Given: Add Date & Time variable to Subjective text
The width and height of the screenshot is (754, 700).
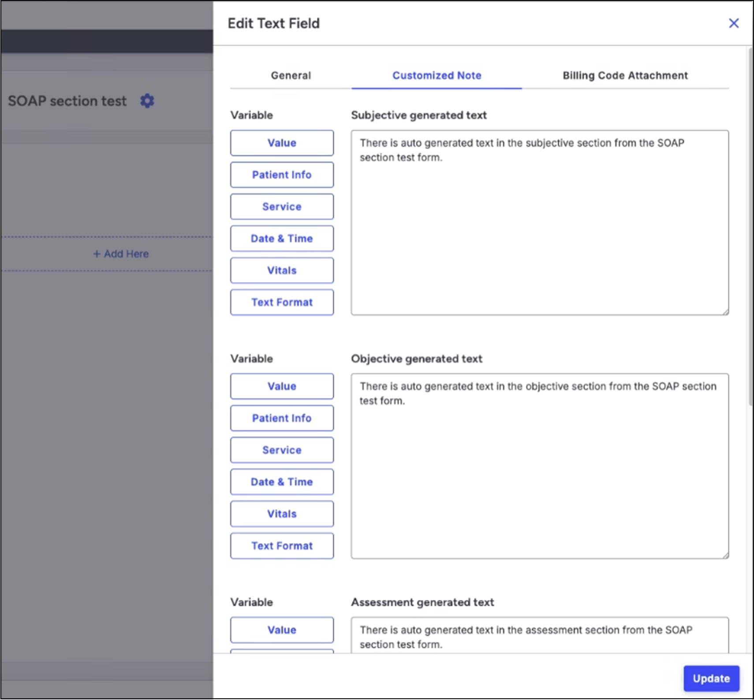Looking at the screenshot, I should (x=282, y=238).
